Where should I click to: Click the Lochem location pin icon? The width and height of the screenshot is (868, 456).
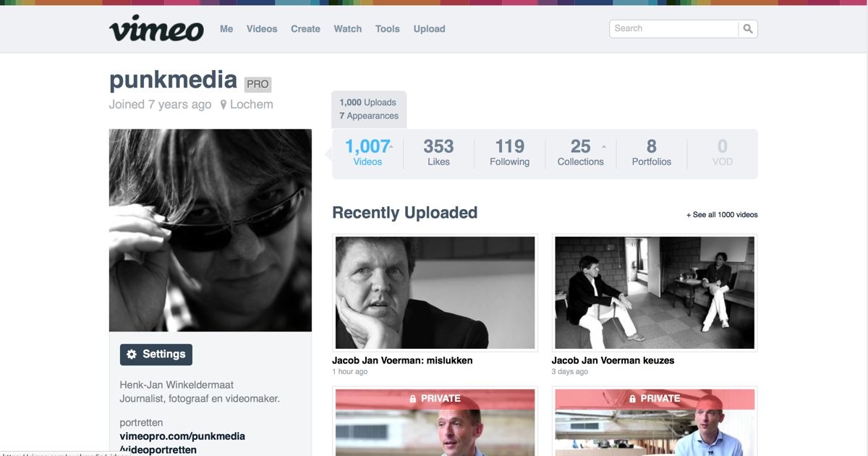(224, 104)
